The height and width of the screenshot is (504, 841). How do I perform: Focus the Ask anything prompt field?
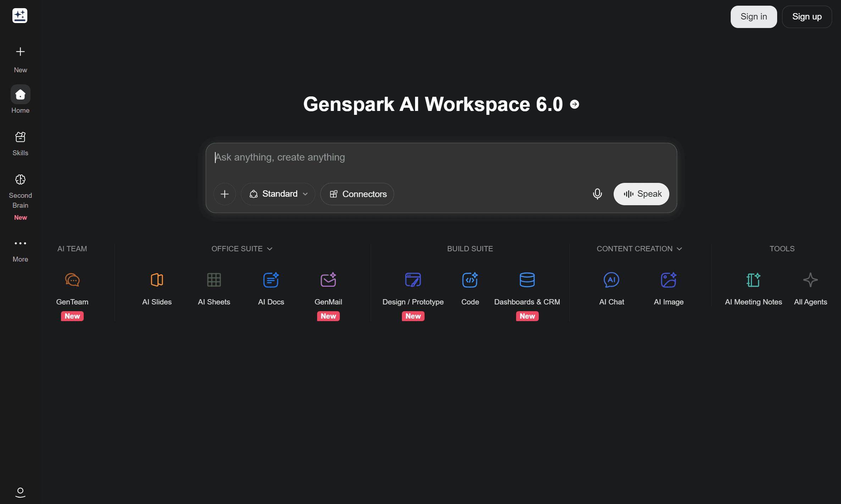pyautogui.click(x=441, y=157)
